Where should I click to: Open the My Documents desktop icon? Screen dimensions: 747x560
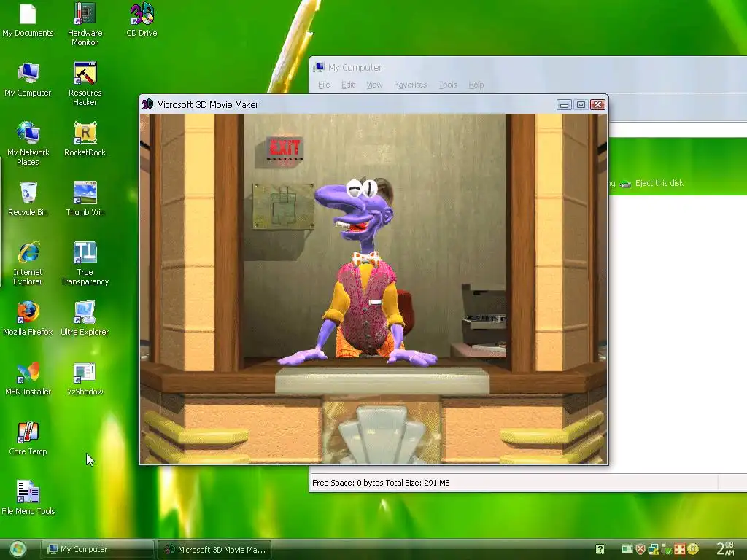click(x=28, y=20)
